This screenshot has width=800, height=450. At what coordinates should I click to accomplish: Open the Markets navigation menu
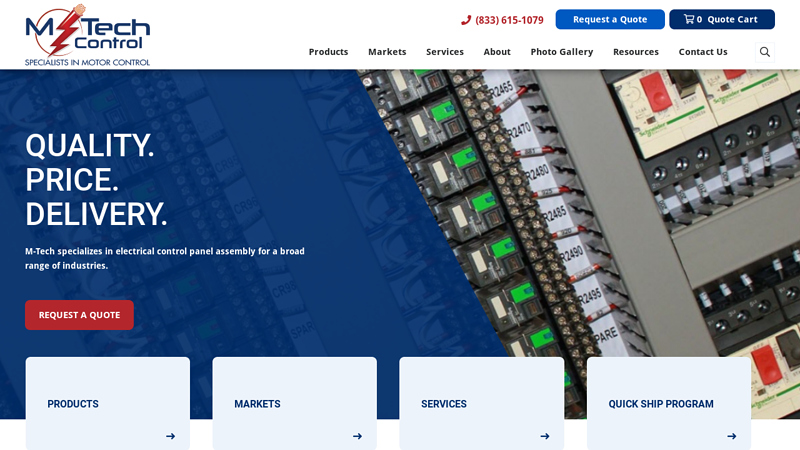(x=387, y=52)
